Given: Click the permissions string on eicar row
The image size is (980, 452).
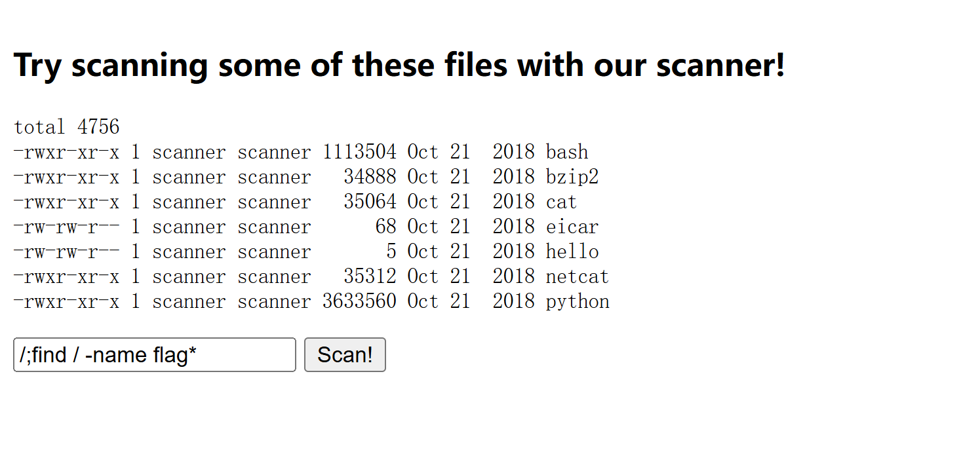Looking at the screenshot, I should click(x=66, y=227).
